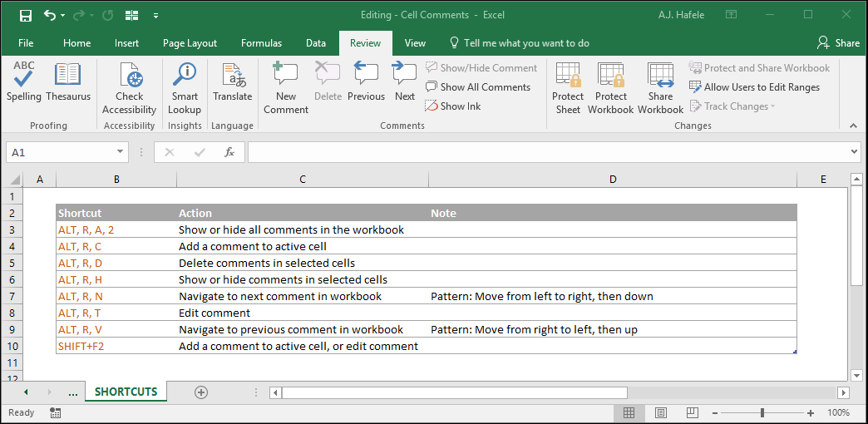Viewport: 868px width, 424px height.
Task: Click the Cancel X in the formula bar
Action: point(170,152)
